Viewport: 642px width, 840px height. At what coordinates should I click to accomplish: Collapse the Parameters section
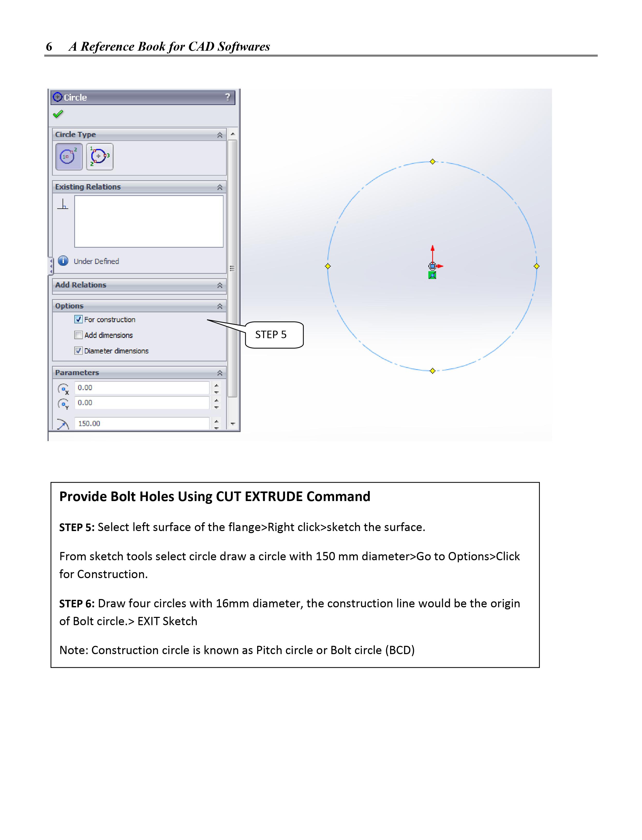(x=220, y=373)
